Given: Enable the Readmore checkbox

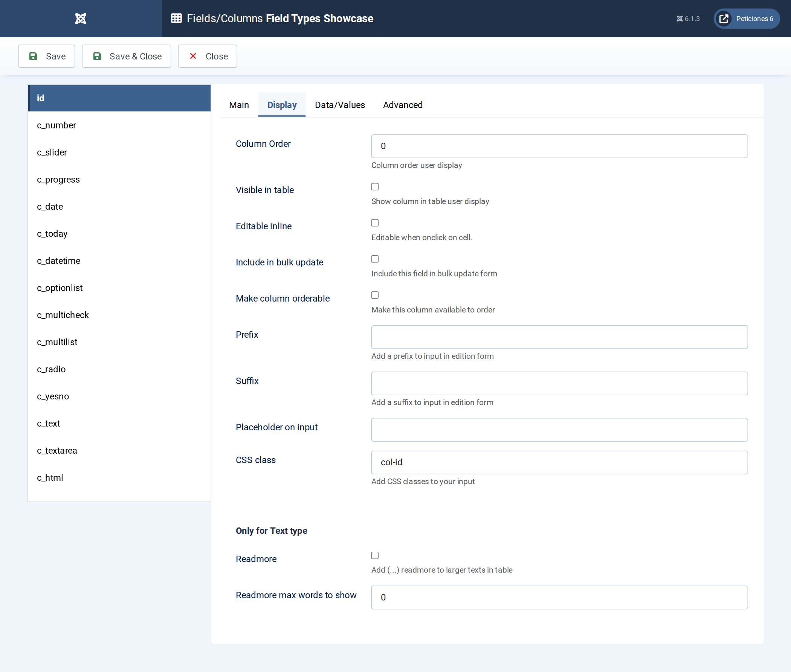Looking at the screenshot, I should [375, 555].
